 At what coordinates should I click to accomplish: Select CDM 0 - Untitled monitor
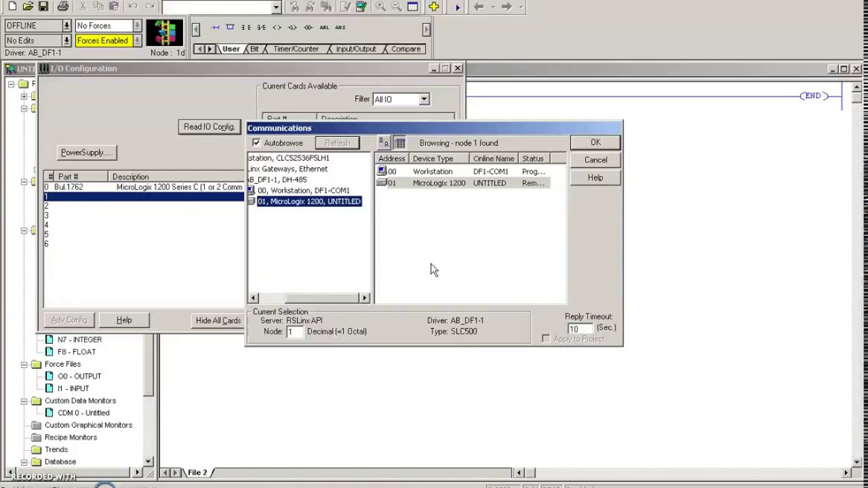click(x=83, y=413)
